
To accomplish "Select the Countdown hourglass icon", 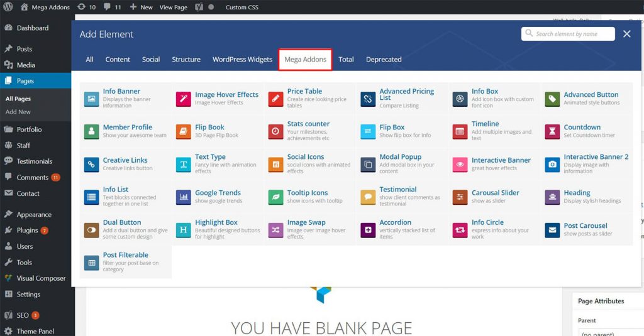I will point(552,132).
